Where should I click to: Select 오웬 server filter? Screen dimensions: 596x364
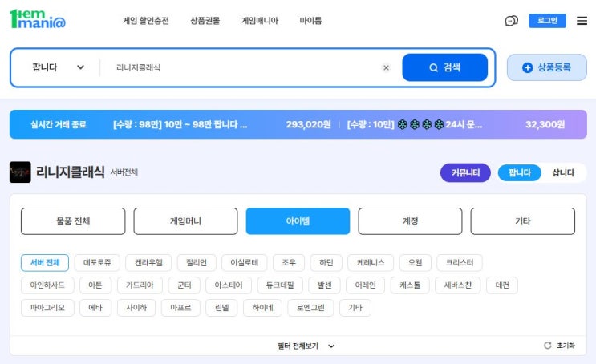[415, 262]
